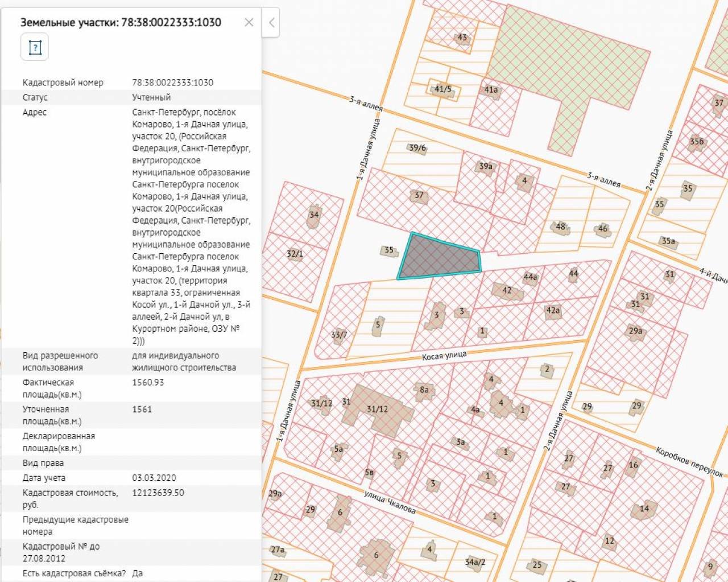Close the land parcel info panel
Viewport: 728px width, 582px height.
(249, 23)
